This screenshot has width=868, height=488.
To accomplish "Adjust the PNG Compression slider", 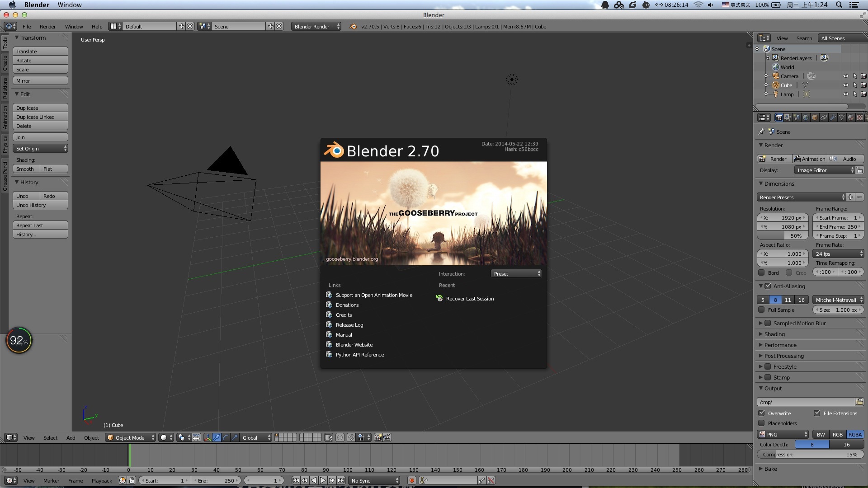I will click(810, 455).
